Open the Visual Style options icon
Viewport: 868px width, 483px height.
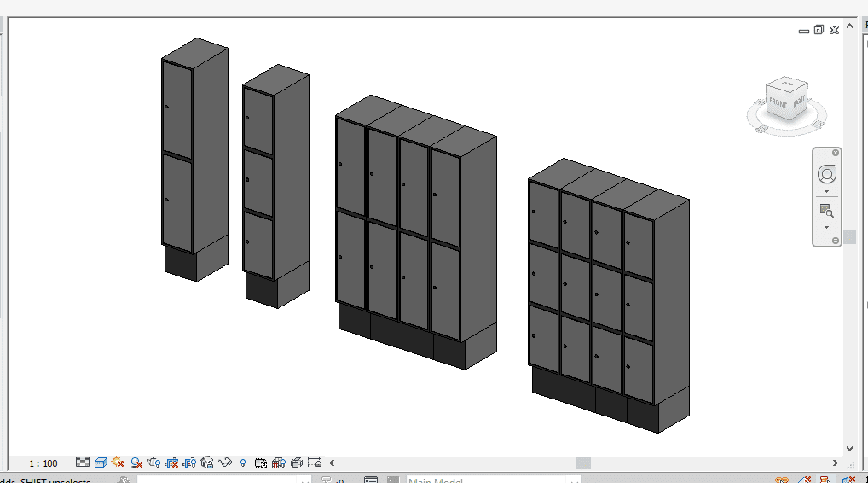click(101, 463)
